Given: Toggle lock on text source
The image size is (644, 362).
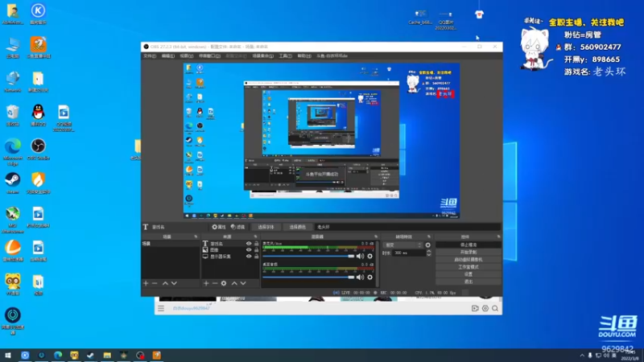Looking at the screenshot, I should pyautogui.click(x=256, y=244).
